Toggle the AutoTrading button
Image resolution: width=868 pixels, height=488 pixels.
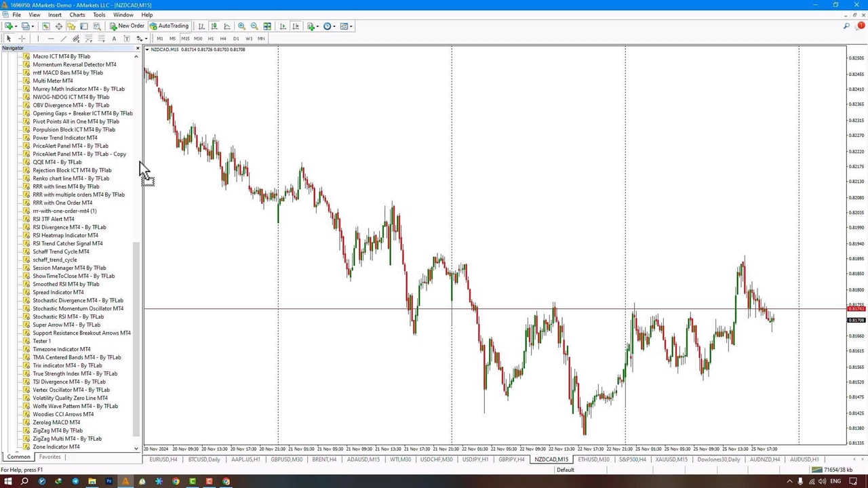169,26
